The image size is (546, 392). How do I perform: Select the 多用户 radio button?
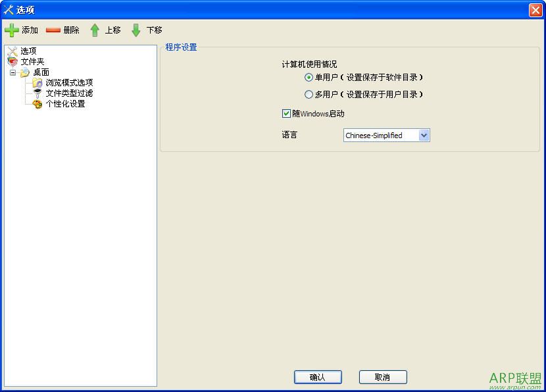[x=309, y=94]
